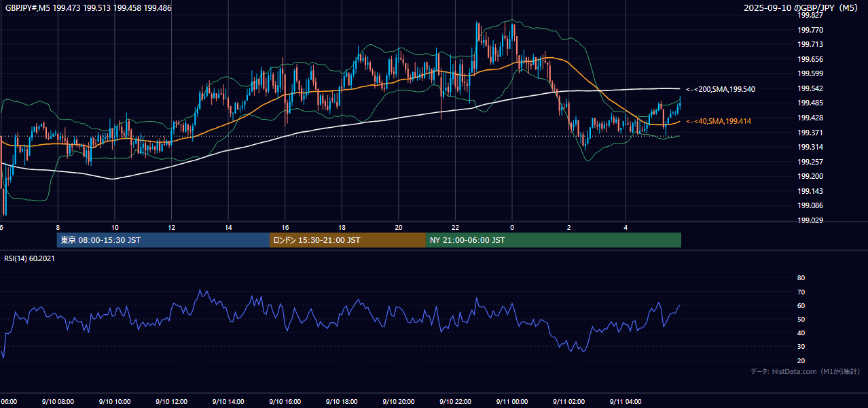The image size is (868, 408).
Task: Click the 9/10 16:00 date axis label
Action: (x=285, y=402)
